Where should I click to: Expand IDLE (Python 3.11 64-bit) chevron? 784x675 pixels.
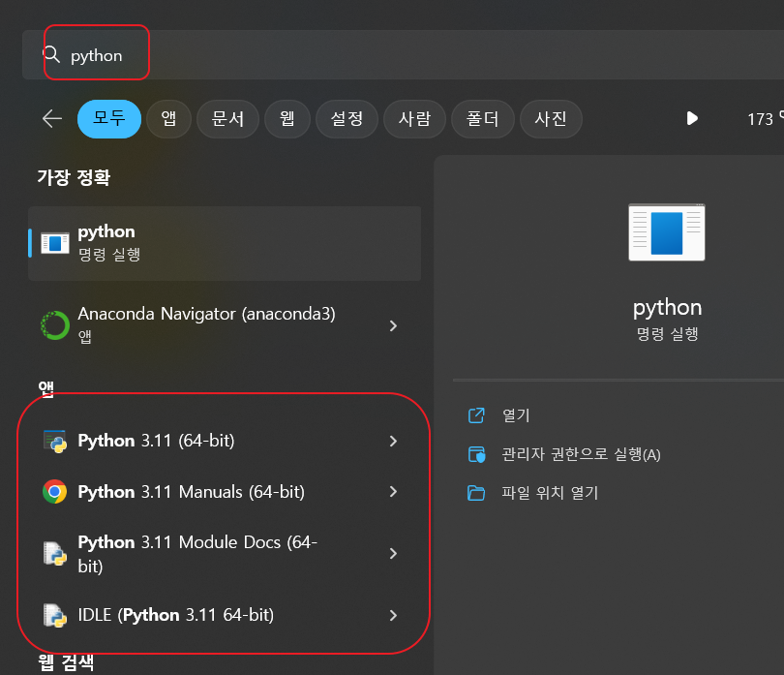point(393,615)
